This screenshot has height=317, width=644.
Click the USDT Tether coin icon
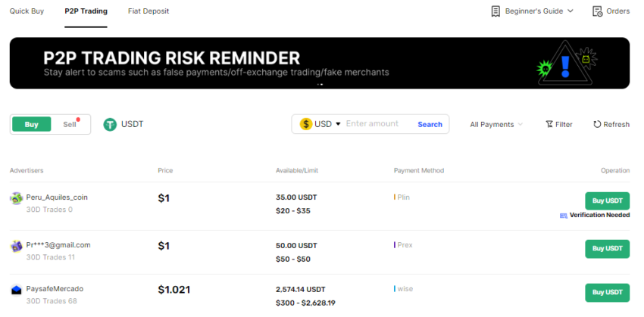coord(111,124)
